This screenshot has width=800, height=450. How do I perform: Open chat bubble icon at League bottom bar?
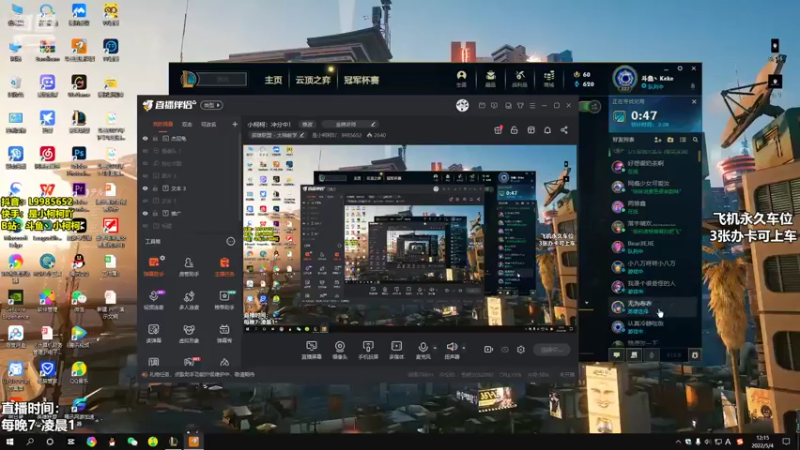coord(617,355)
